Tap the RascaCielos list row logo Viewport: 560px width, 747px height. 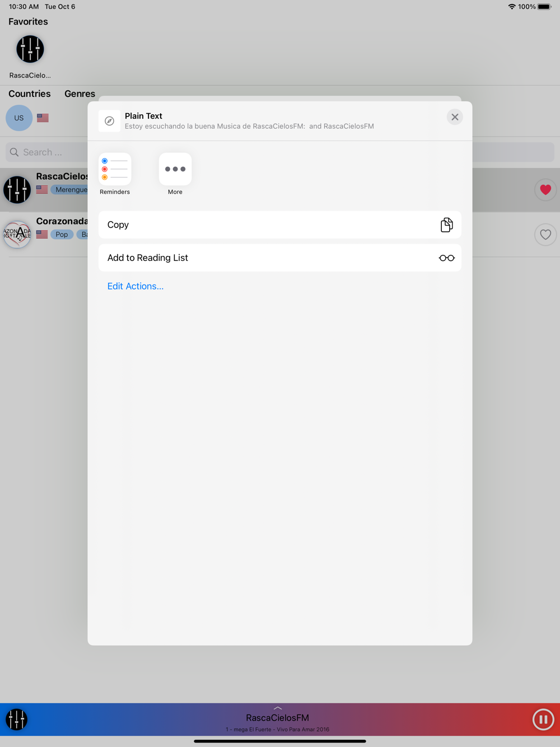click(x=17, y=190)
